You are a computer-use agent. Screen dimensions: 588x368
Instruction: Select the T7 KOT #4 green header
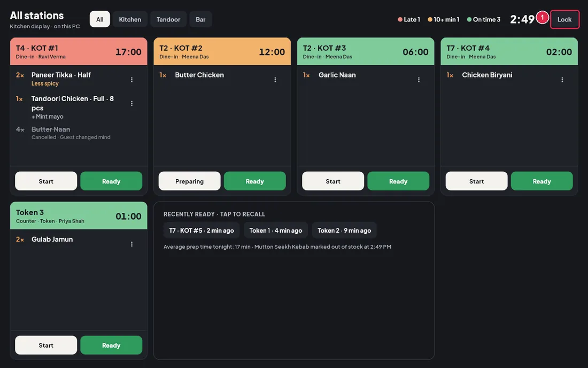click(x=509, y=51)
